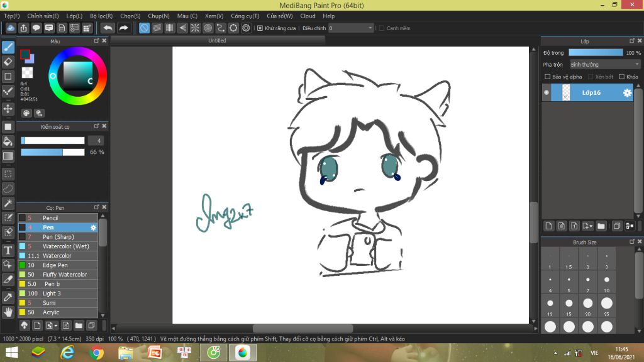Open Windows Start button
This screenshot has height=362, width=644.
[x=11, y=353]
